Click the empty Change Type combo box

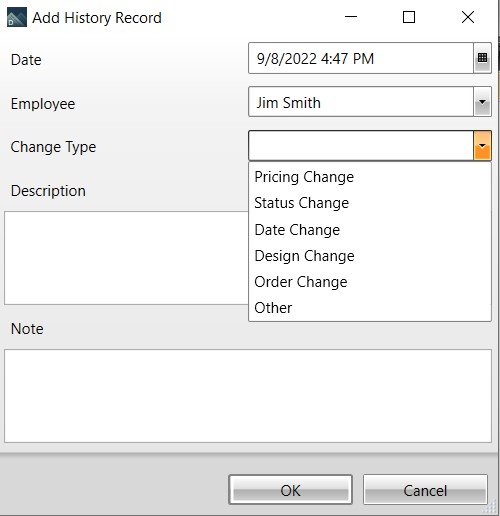click(361, 146)
